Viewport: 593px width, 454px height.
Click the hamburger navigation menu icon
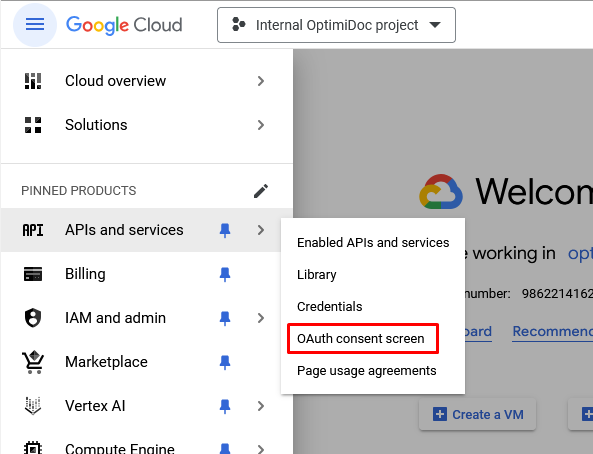(x=35, y=25)
